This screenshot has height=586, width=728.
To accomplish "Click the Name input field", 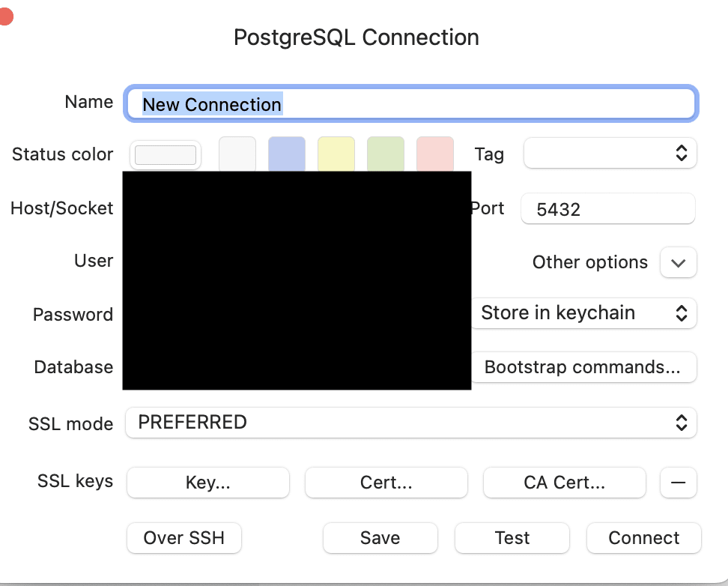I will pyautogui.click(x=411, y=103).
